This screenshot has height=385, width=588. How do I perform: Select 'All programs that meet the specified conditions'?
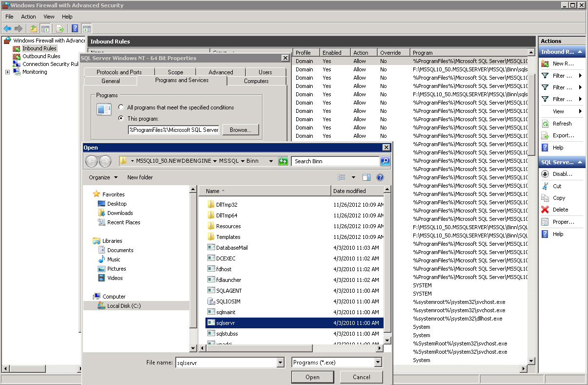click(x=121, y=107)
